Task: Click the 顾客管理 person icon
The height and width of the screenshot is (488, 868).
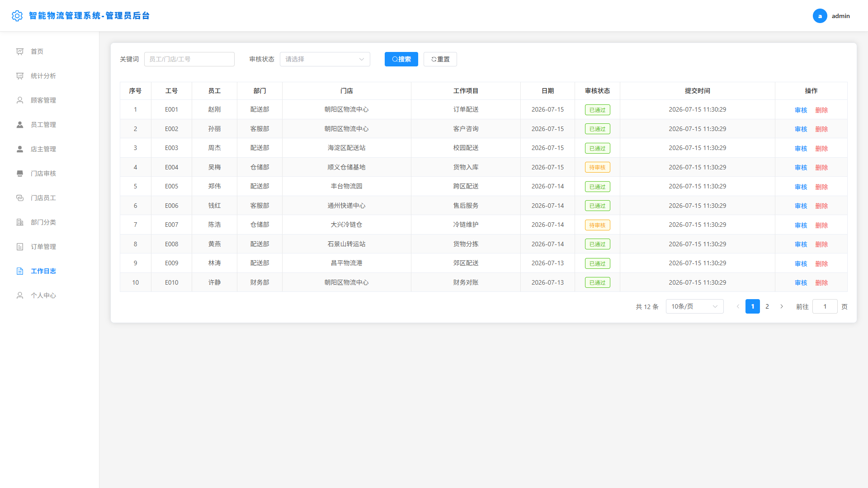Action: click(x=20, y=100)
